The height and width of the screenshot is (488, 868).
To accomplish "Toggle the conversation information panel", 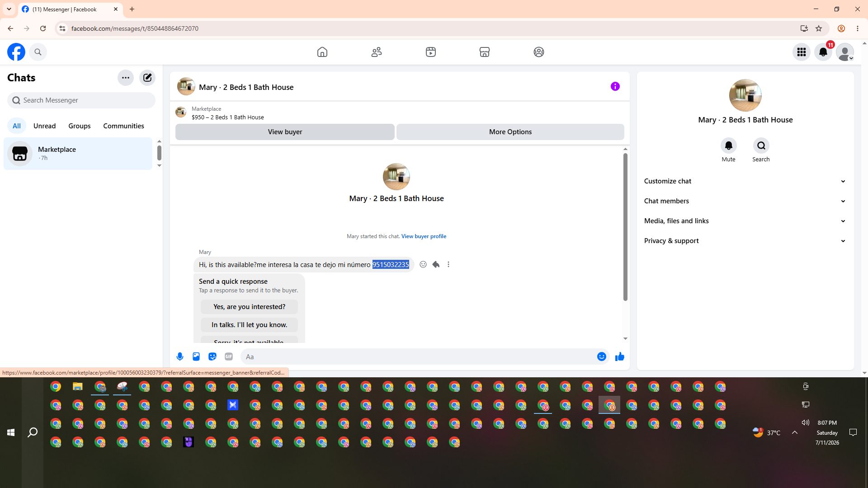I will point(615,86).
